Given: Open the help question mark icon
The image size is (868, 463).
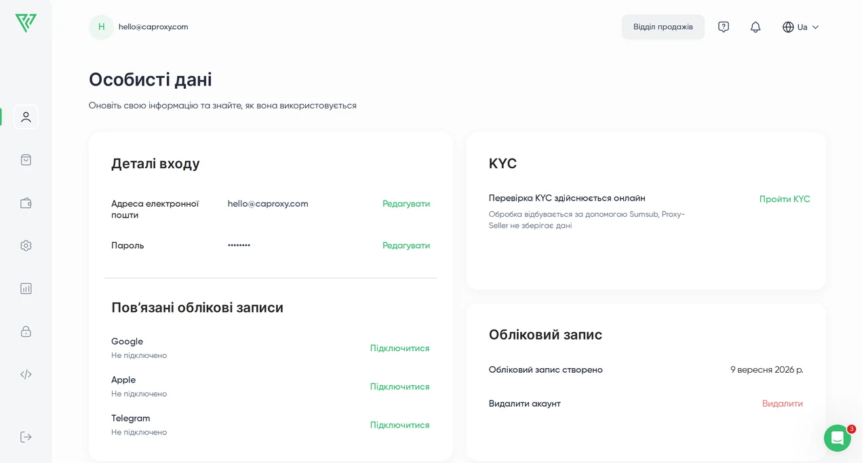Looking at the screenshot, I should tap(724, 27).
